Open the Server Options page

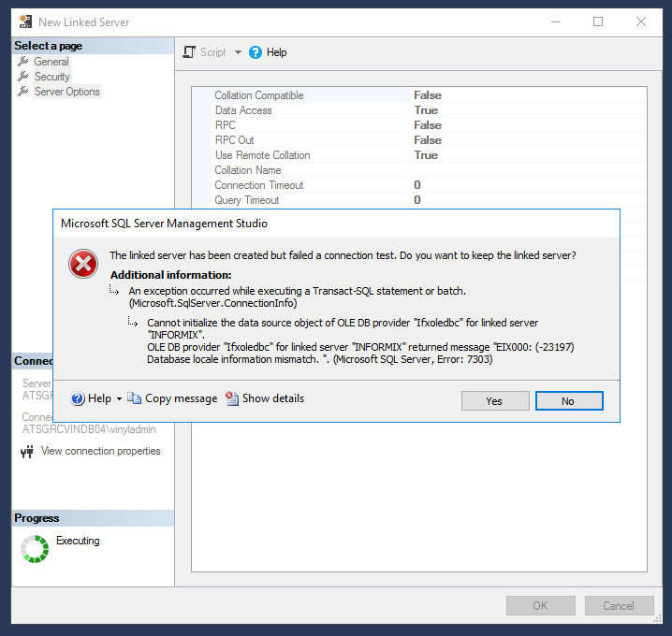(x=66, y=92)
